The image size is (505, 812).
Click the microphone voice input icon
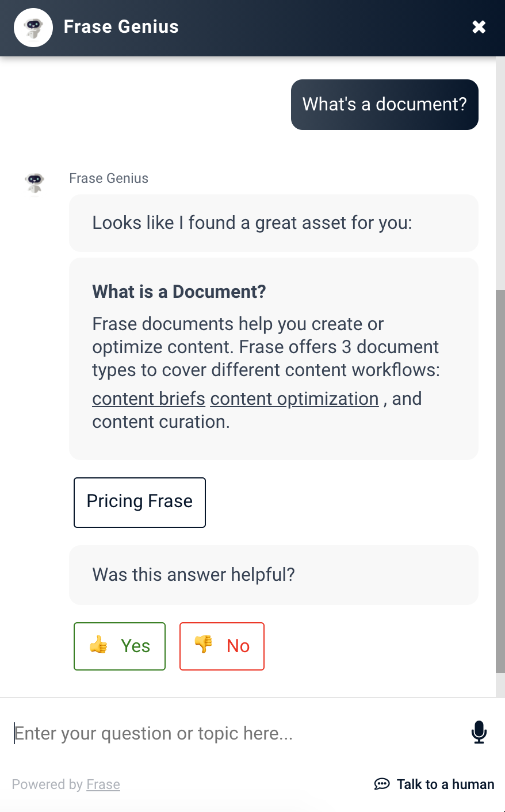pyautogui.click(x=479, y=733)
